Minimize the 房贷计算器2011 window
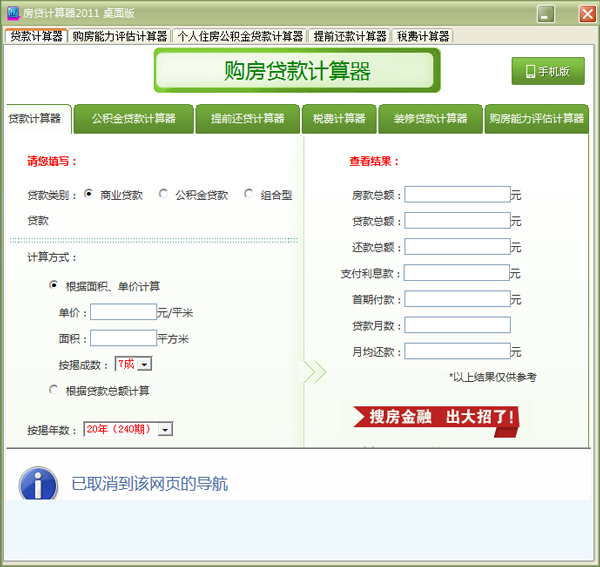The image size is (600, 567). pyautogui.click(x=546, y=15)
